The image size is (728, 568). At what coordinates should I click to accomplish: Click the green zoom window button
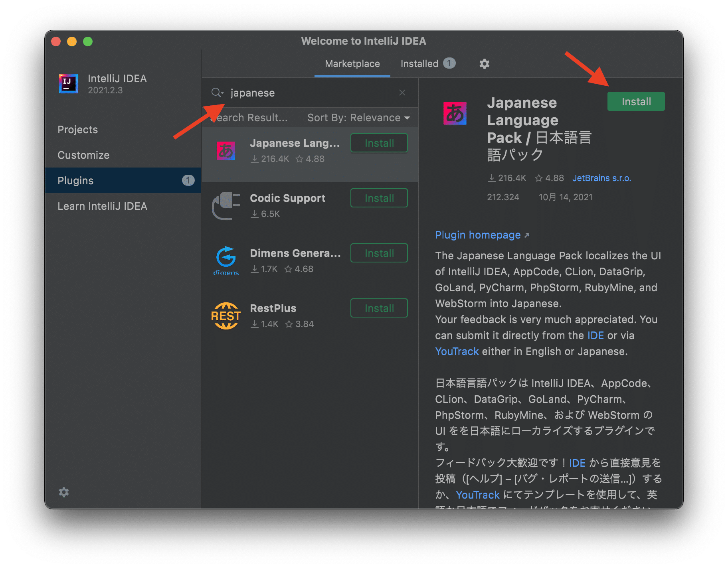(x=88, y=41)
